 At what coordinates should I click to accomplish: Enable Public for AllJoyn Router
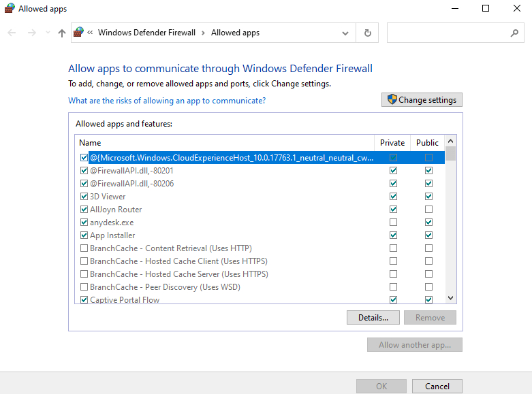click(x=429, y=209)
